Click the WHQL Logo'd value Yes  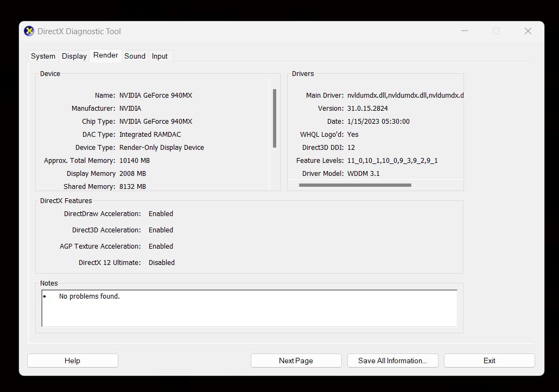pos(353,135)
